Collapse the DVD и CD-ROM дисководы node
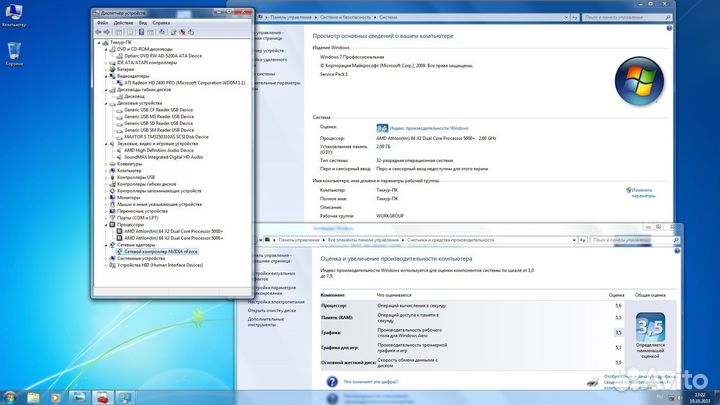720x405 pixels. (x=106, y=49)
